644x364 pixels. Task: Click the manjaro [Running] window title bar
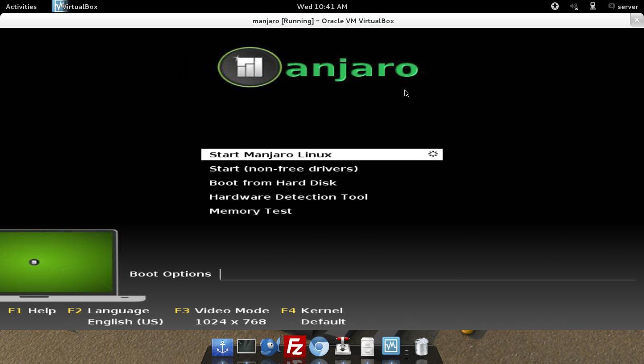click(323, 21)
